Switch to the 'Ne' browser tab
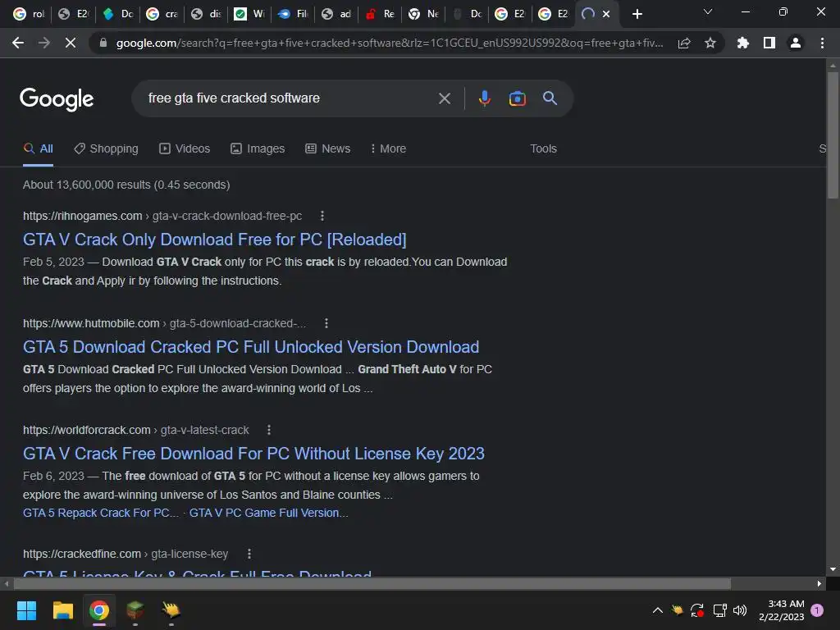This screenshot has height=630, width=840. 423,14
